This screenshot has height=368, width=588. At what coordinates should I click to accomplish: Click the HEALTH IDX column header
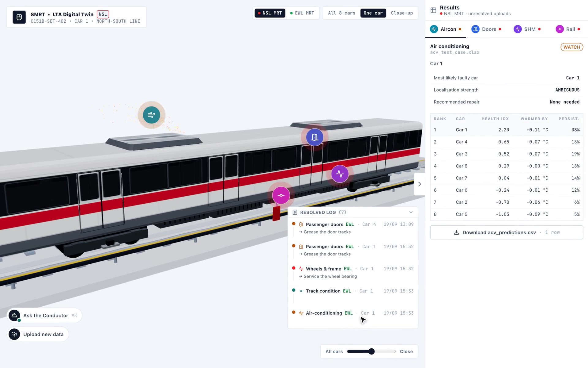click(x=495, y=119)
